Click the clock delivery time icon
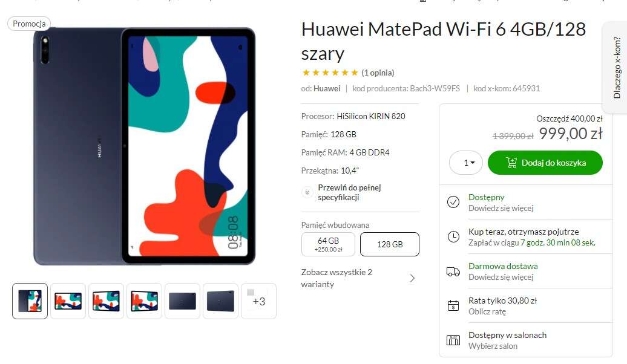Screen dimensions: 627x364 tap(453, 236)
